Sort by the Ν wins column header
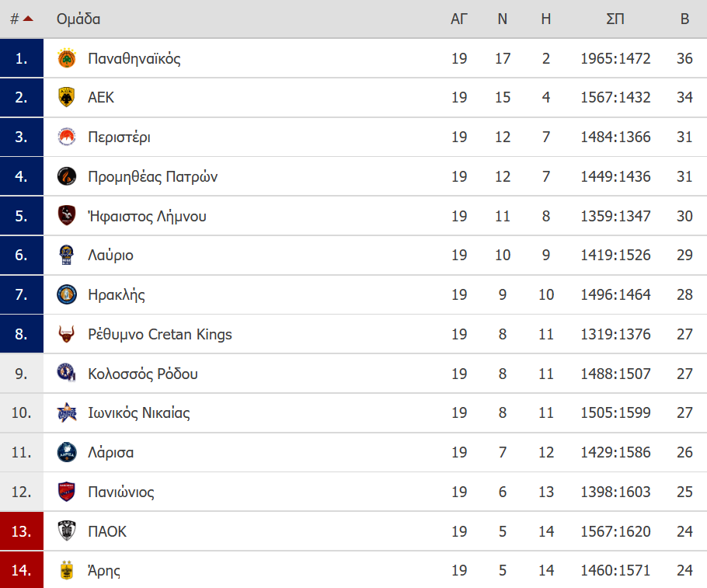This screenshot has width=707, height=588. tap(503, 19)
